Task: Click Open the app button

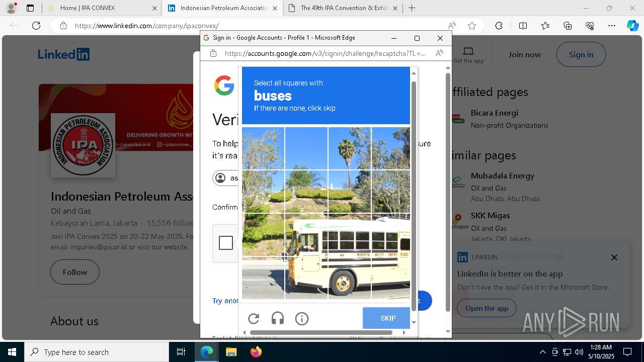Action: pyautogui.click(x=487, y=308)
